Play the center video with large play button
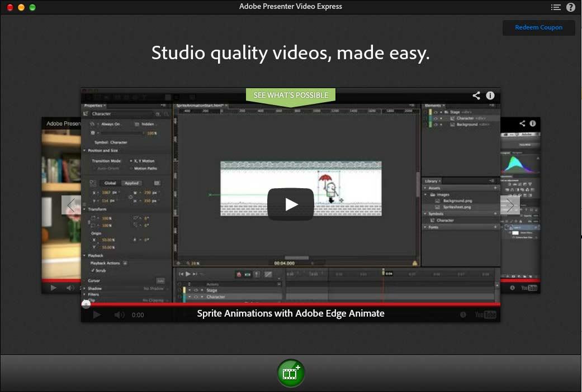Screen dimensions: 582x392 (x=291, y=204)
